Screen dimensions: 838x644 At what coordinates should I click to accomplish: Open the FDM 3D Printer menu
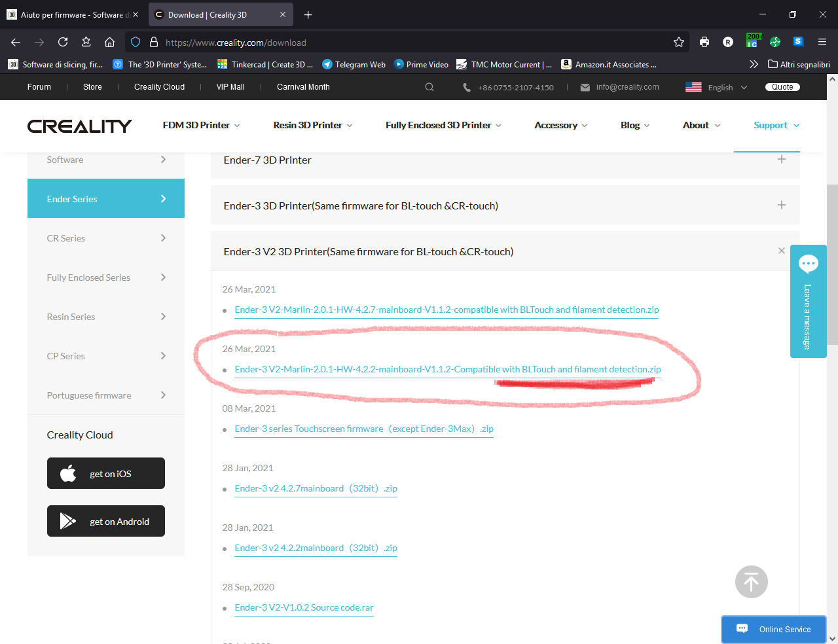pos(201,126)
